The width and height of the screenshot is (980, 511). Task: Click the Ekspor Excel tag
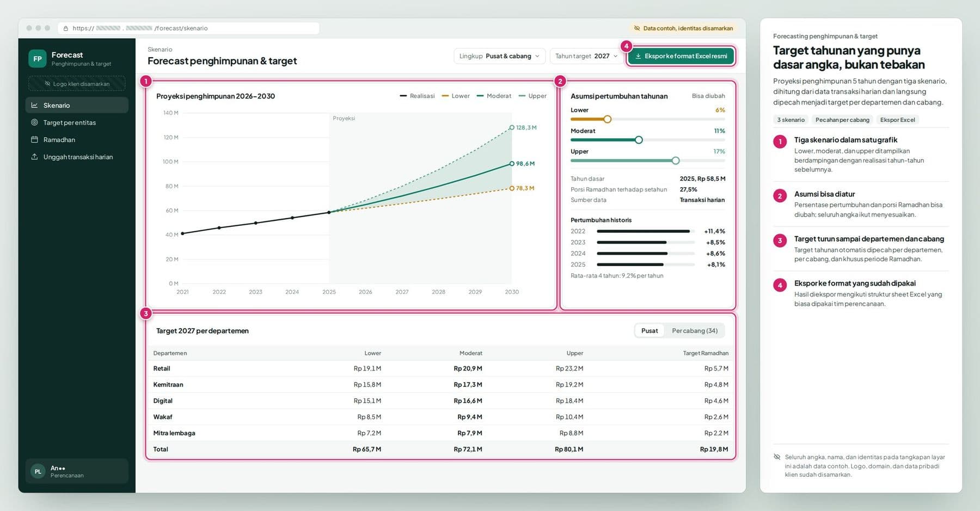(x=897, y=120)
